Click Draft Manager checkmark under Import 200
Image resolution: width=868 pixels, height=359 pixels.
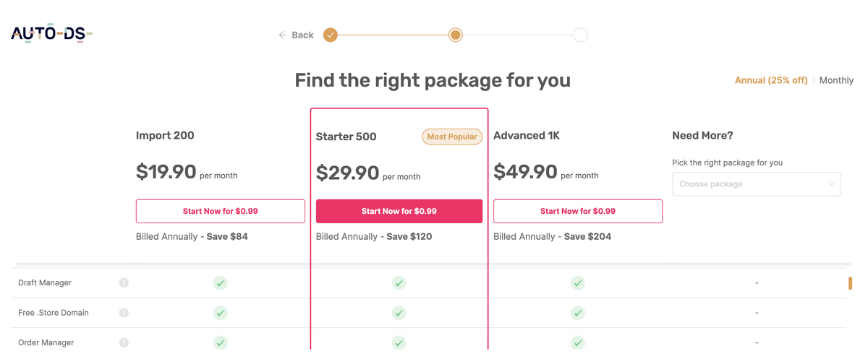click(x=221, y=283)
